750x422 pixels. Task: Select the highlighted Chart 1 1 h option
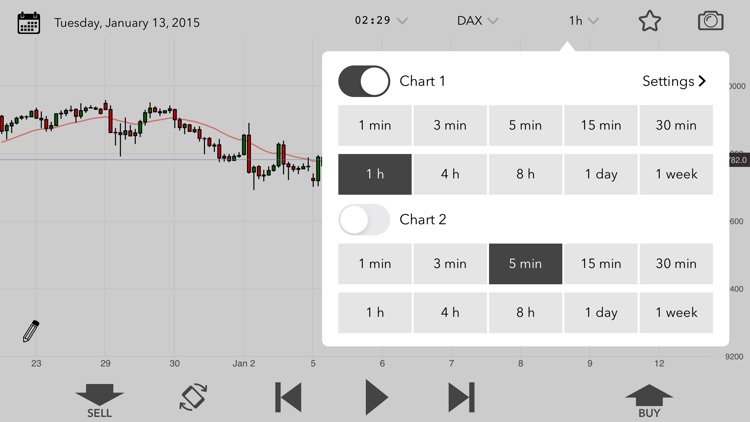pos(375,174)
